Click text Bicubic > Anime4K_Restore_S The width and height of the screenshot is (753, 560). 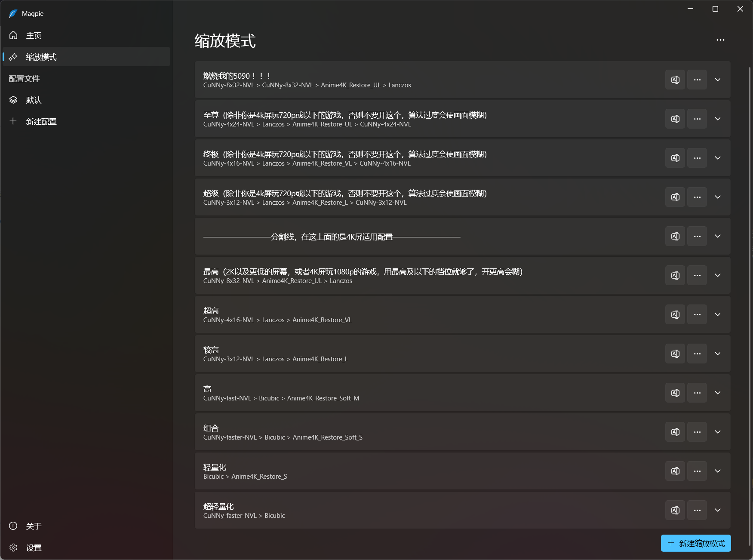(x=245, y=477)
